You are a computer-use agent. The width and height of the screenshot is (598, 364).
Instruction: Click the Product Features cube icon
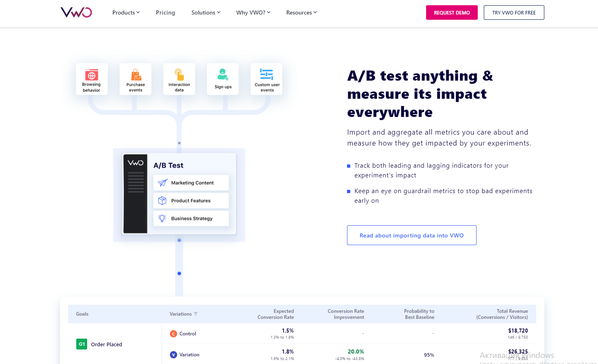(x=162, y=200)
